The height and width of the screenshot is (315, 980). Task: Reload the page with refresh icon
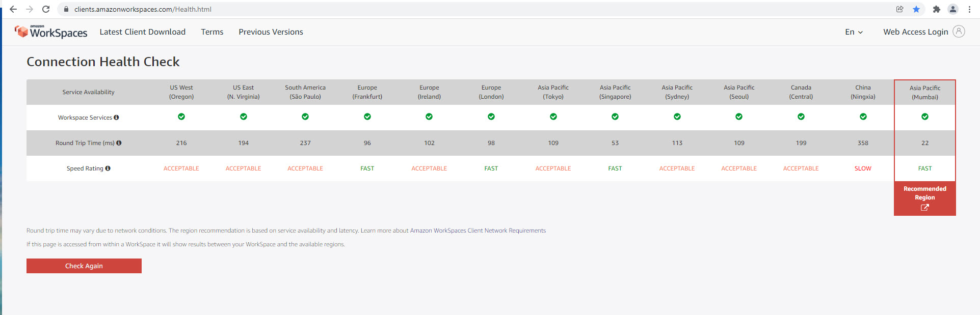(x=46, y=9)
